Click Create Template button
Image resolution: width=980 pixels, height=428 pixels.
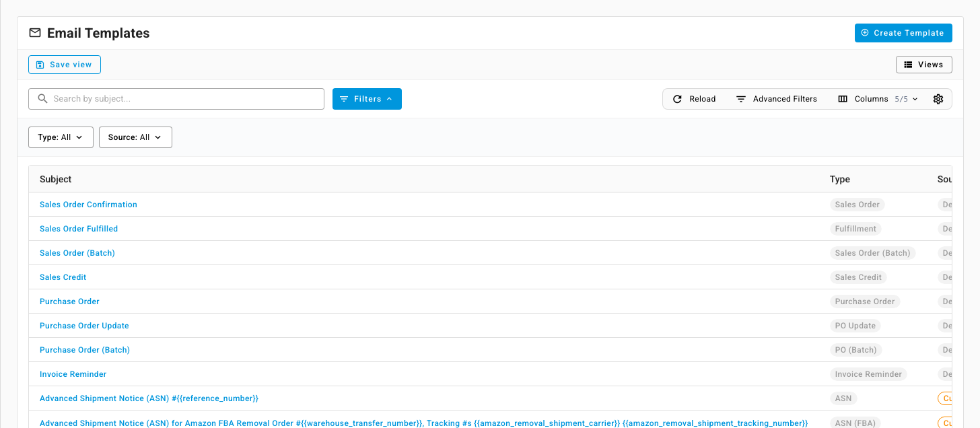(903, 33)
